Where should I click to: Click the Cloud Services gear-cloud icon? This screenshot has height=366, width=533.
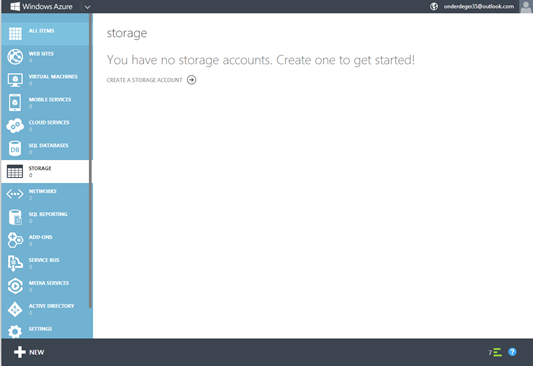click(x=15, y=125)
